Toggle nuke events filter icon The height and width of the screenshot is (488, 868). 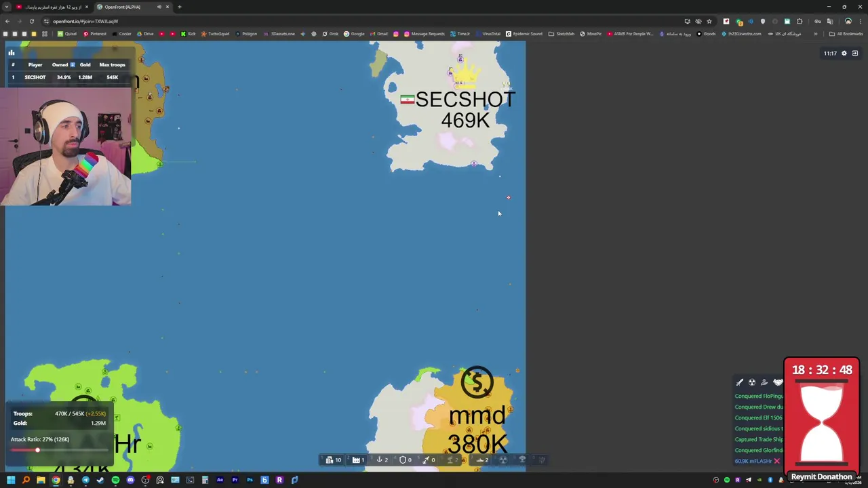(752, 382)
